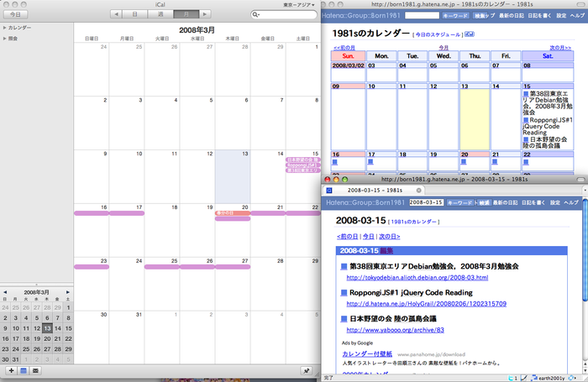
Task: Click the blue square entry icon on day 22
Action: coord(526,162)
